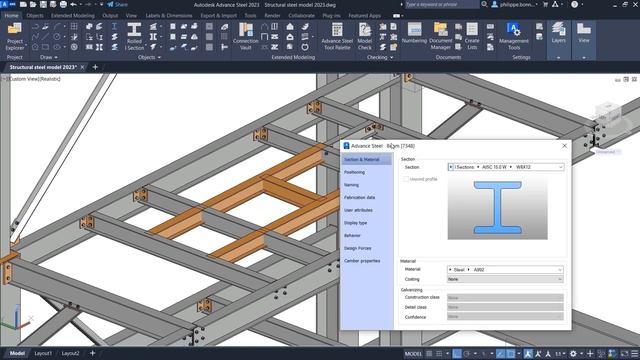Toggle snap mode in status bar
Viewport: 640px width, 360px height.
tap(439, 353)
